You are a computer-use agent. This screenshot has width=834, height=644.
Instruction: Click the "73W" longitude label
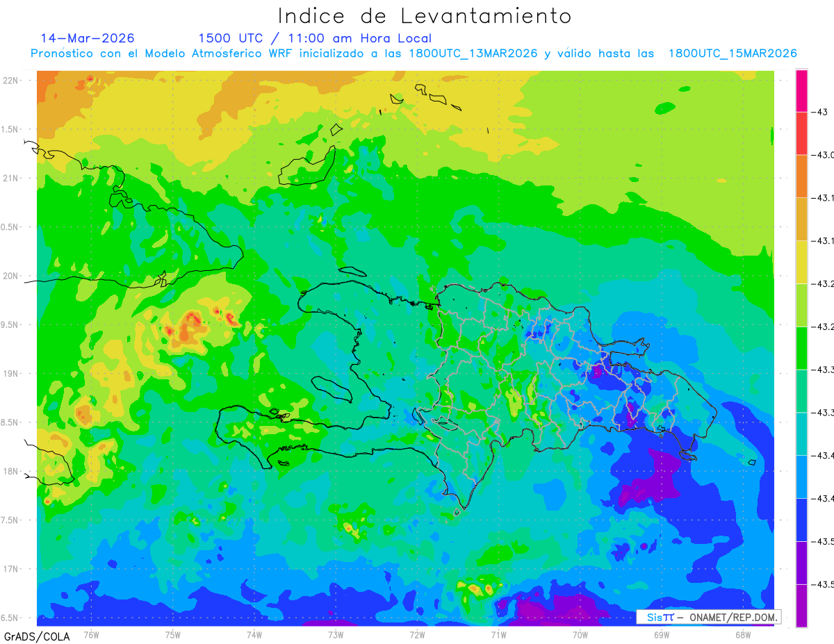tap(336, 634)
